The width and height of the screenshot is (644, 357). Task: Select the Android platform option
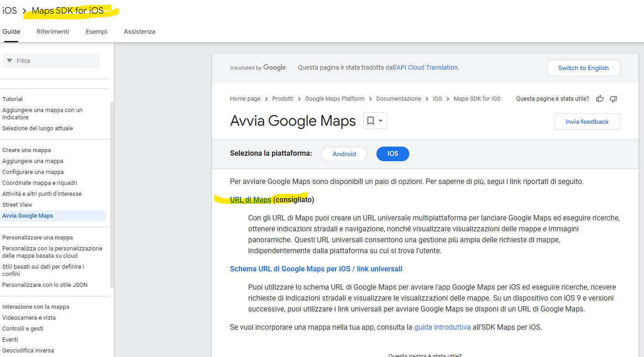pos(344,154)
